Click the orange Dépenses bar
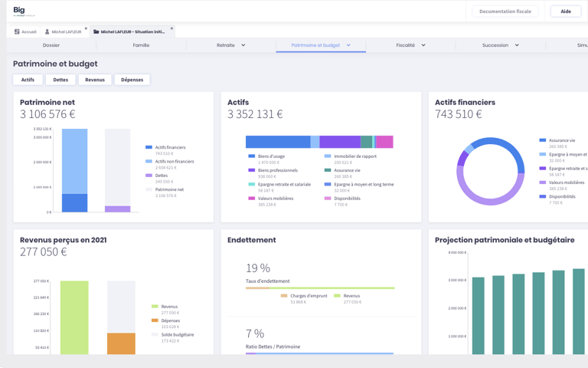Image resolution: width=588 pixels, height=368 pixels. 121,343
